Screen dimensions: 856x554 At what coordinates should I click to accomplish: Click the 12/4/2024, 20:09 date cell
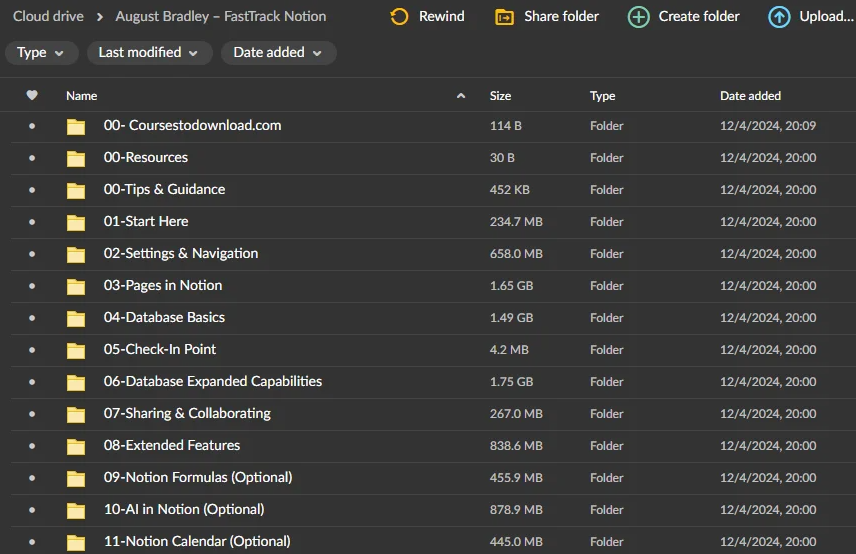768,126
